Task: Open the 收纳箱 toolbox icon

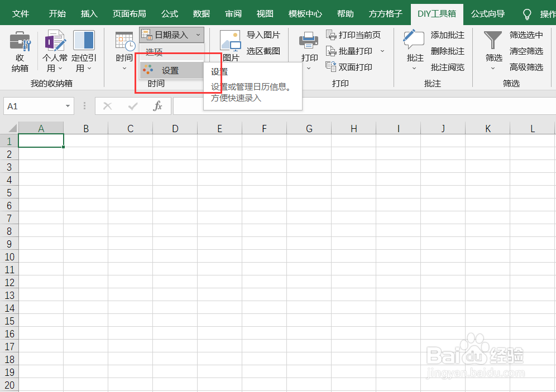Action: [x=20, y=41]
